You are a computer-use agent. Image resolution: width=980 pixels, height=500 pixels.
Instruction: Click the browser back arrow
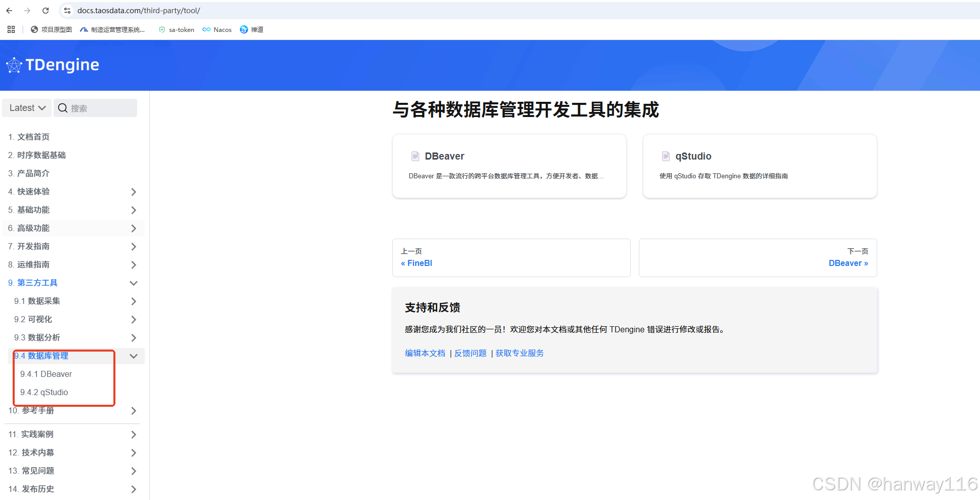(x=9, y=10)
